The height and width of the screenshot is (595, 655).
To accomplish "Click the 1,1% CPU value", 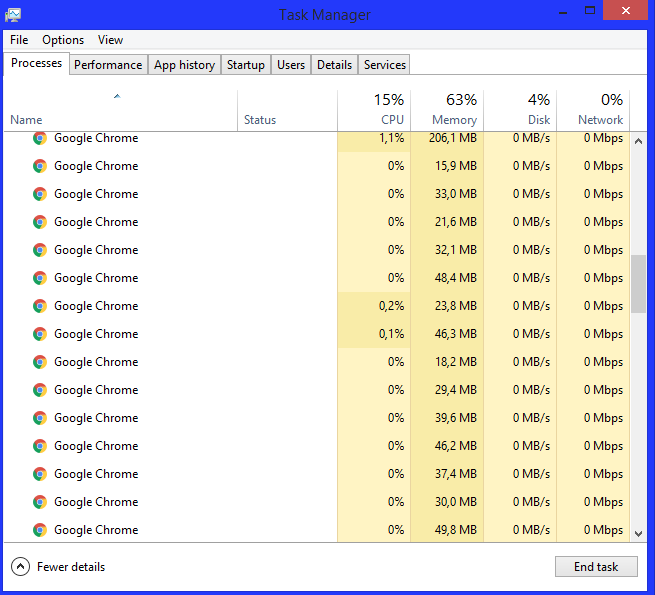I will (391, 138).
